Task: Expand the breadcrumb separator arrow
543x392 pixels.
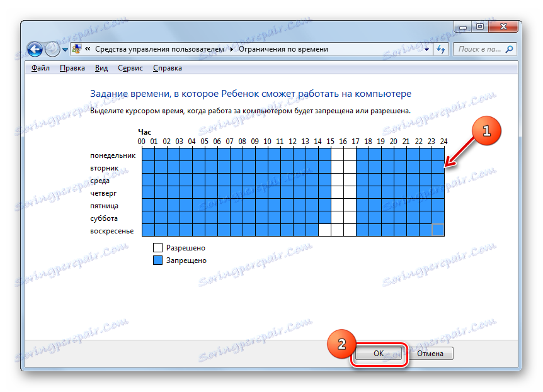Action: [231, 50]
